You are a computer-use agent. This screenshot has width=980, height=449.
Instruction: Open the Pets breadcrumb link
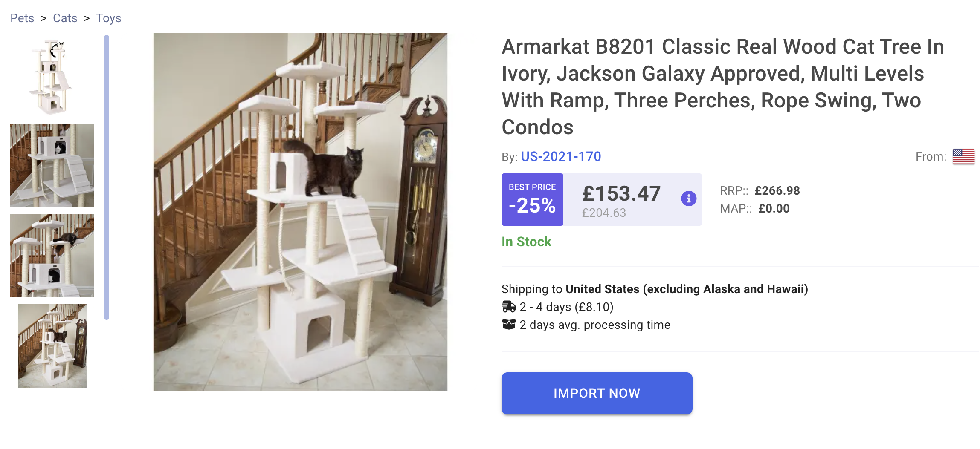click(22, 18)
